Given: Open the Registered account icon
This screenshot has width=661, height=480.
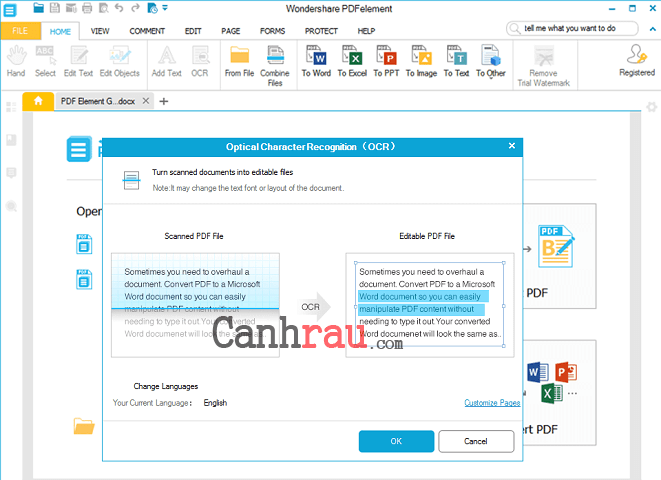Looking at the screenshot, I should click(x=637, y=61).
